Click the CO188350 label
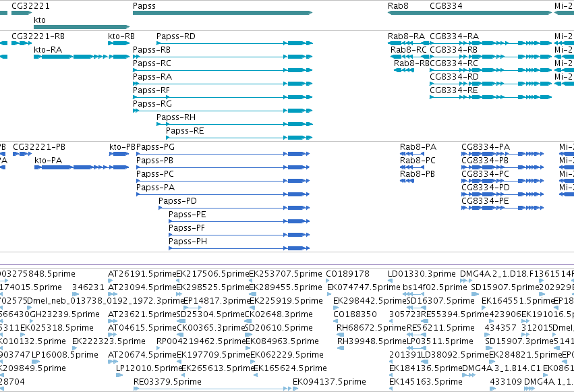 point(355,315)
